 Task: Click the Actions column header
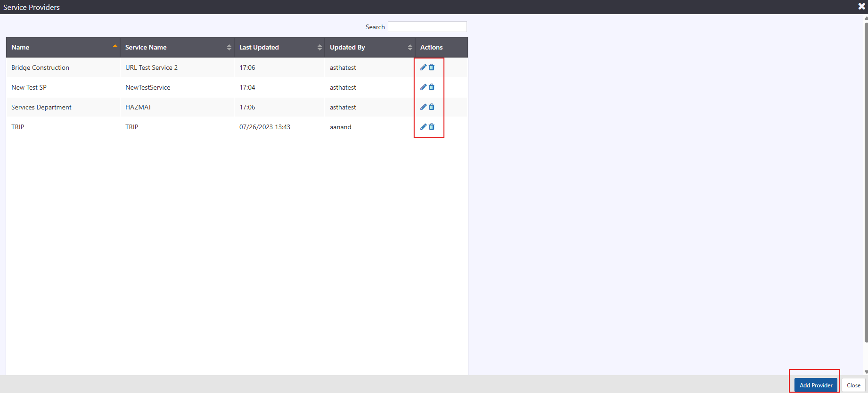click(431, 47)
